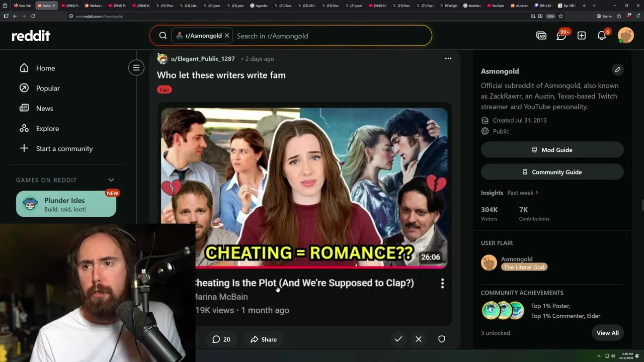The image size is (644, 362).
Task: Open the 20 comments button
Action: click(x=221, y=339)
